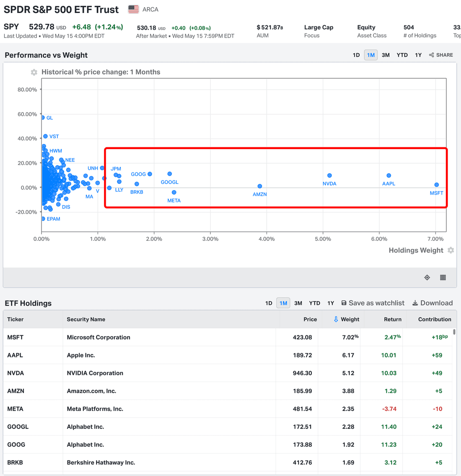Open Holdings Weight axis settings gear
Viewport: 461px width, 476px height.
pos(451,250)
